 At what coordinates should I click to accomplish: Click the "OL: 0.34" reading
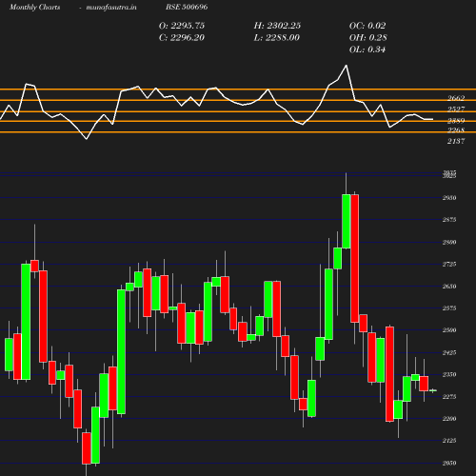pyautogui.click(x=367, y=50)
